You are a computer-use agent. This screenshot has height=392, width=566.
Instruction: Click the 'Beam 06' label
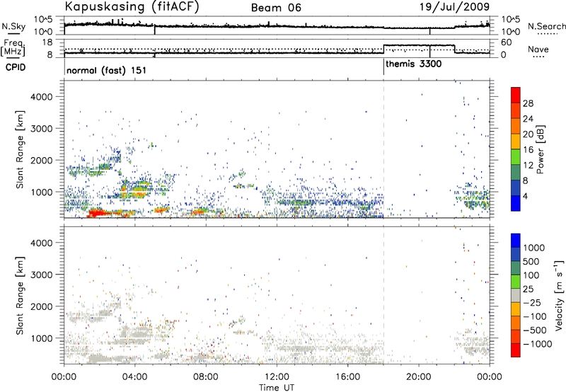[276, 8]
